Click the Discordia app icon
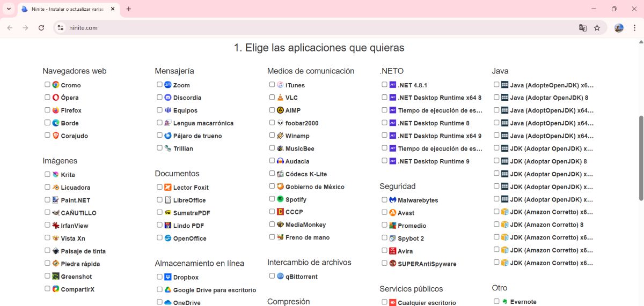Screen dimensions: 644x306 pyautogui.click(x=167, y=98)
